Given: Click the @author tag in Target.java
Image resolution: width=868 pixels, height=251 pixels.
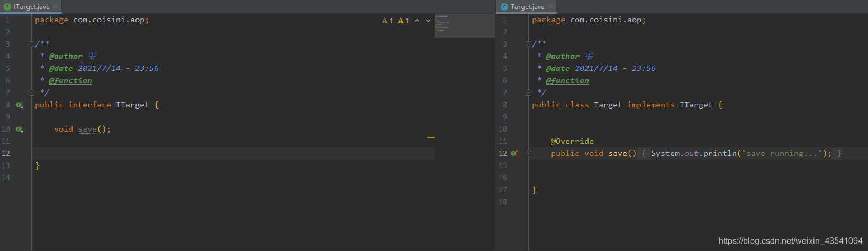Looking at the screenshot, I should click(563, 57).
